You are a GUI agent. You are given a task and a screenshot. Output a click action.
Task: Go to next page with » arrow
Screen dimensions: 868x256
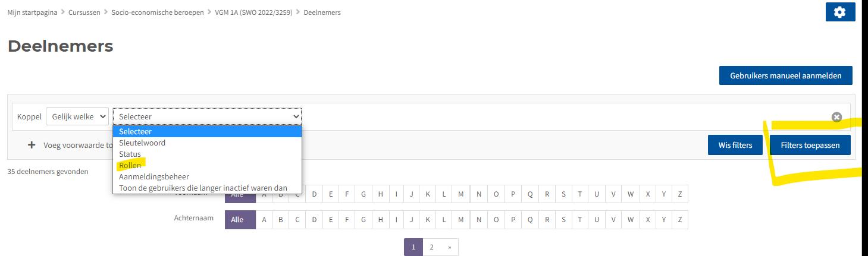(x=449, y=247)
